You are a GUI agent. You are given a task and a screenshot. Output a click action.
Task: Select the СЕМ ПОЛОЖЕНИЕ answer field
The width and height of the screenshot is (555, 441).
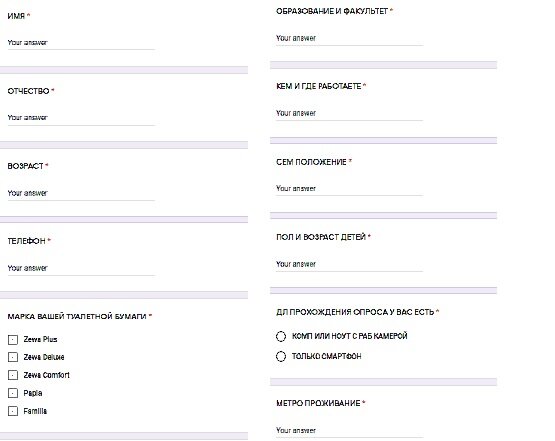click(x=349, y=189)
